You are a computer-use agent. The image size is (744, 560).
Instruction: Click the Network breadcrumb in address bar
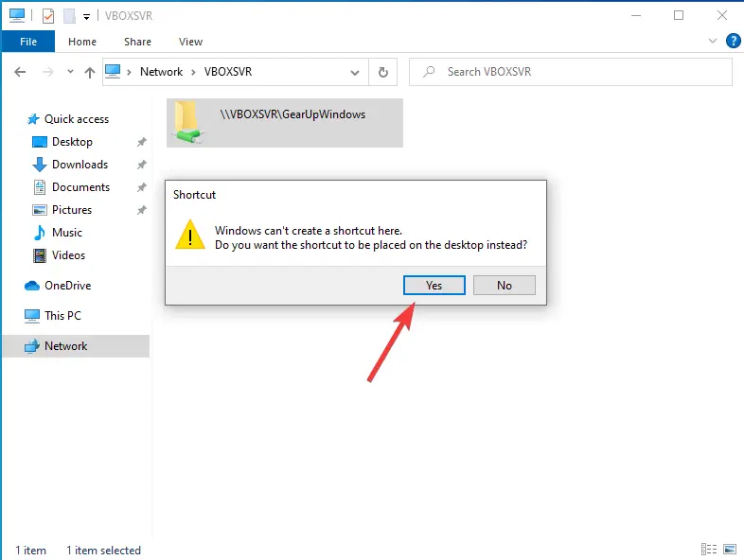click(x=161, y=72)
